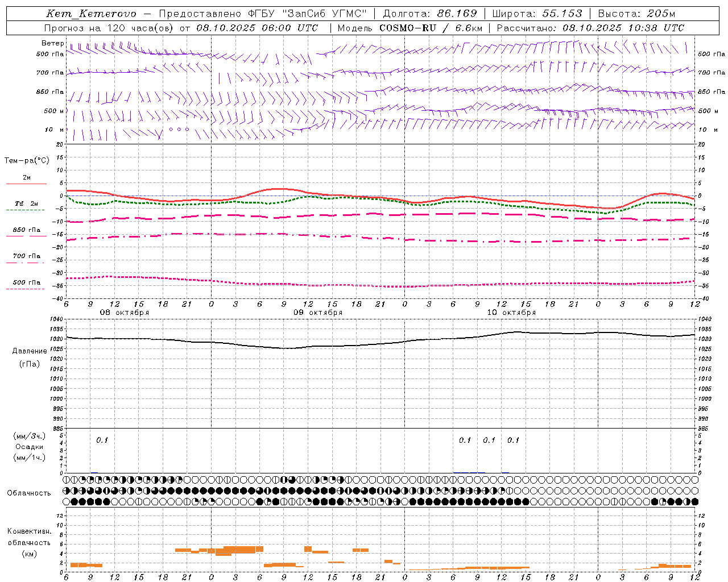Viewport: 728px width, 582px height.
Task: Click the top-right 500 гПа wind label
Action: (x=711, y=54)
